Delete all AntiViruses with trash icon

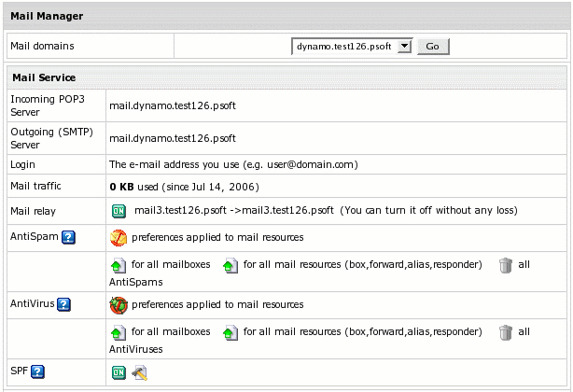[505, 332]
